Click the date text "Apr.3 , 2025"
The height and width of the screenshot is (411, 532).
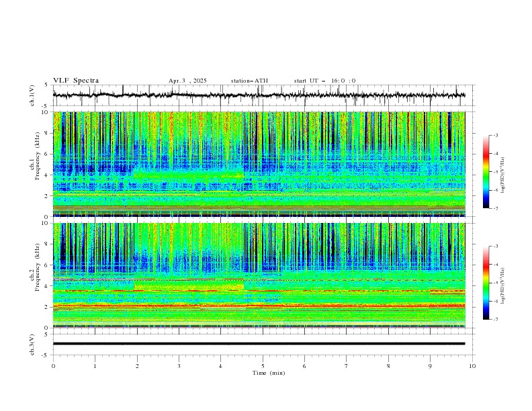point(187,81)
